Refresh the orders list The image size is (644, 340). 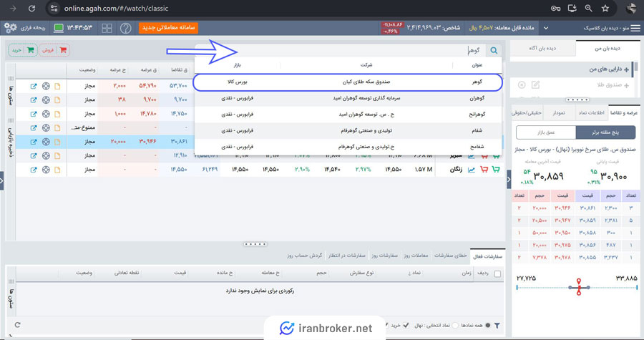18,325
